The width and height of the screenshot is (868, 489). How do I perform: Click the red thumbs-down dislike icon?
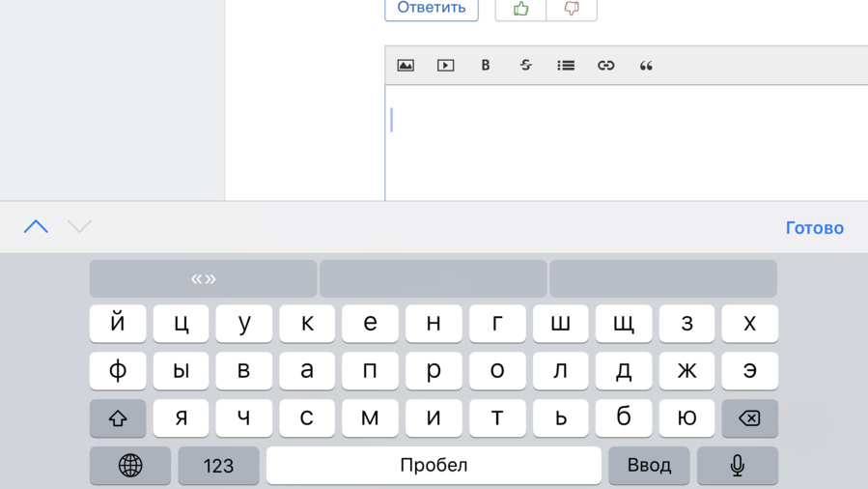572,9
